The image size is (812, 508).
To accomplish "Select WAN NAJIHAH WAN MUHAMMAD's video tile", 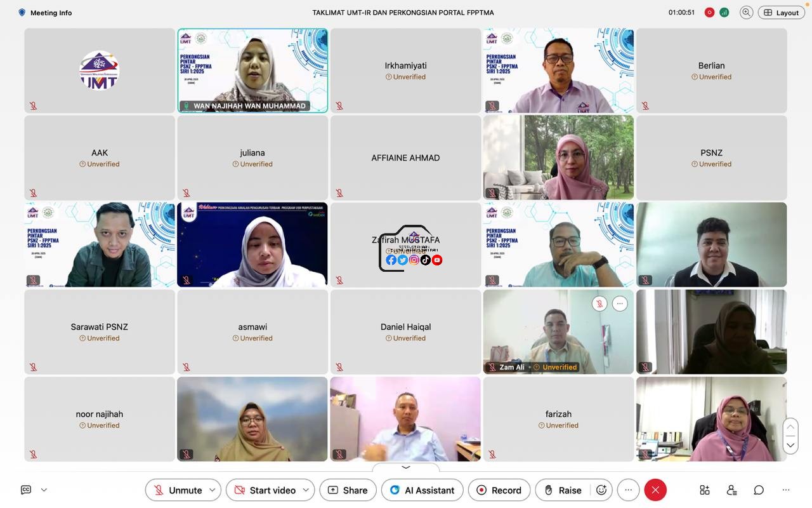I will pos(252,70).
